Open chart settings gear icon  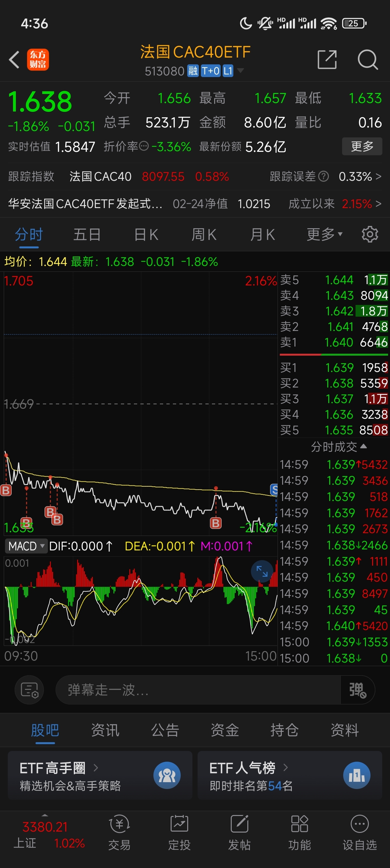[x=370, y=234]
